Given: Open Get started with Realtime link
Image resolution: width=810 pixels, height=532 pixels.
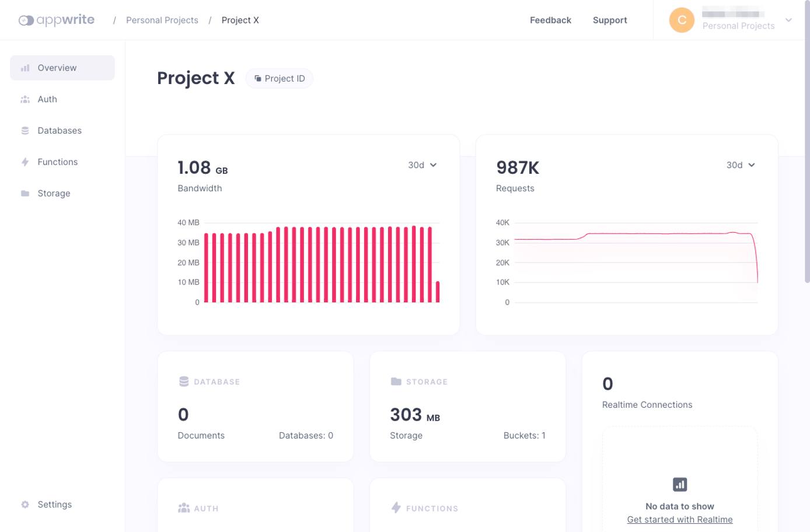Looking at the screenshot, I should (x=679, y=519).
